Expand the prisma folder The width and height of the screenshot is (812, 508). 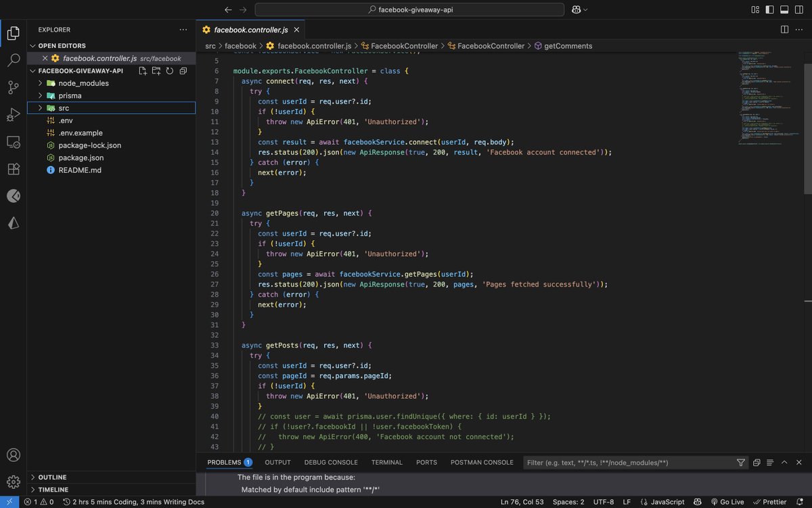(x=41, y=96)
